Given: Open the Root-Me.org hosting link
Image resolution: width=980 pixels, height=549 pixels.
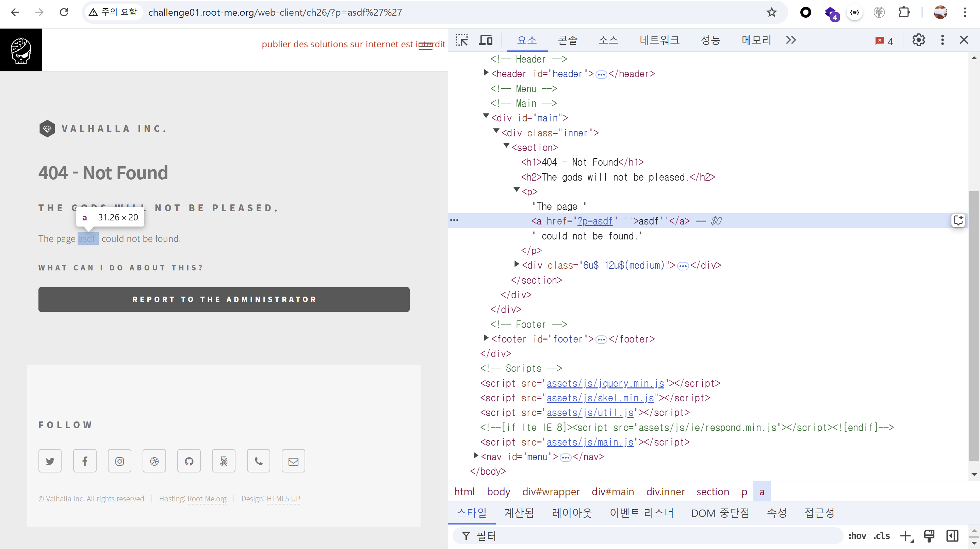Looking at the screenshot, I should click(x=207, y=498).
